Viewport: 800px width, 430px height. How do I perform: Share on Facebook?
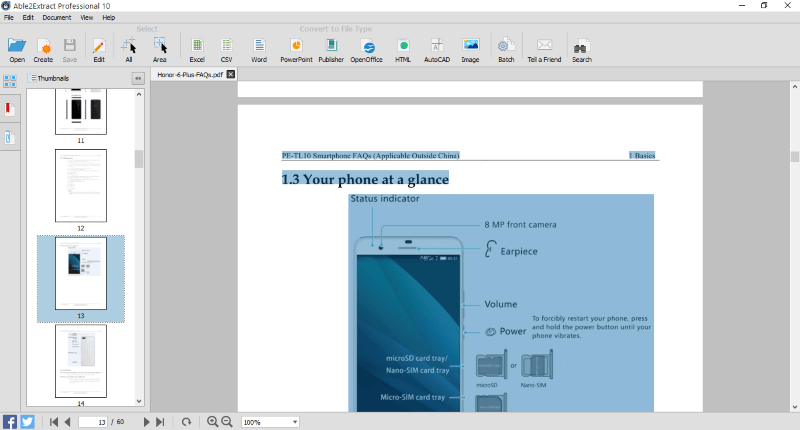pos(10,422)
